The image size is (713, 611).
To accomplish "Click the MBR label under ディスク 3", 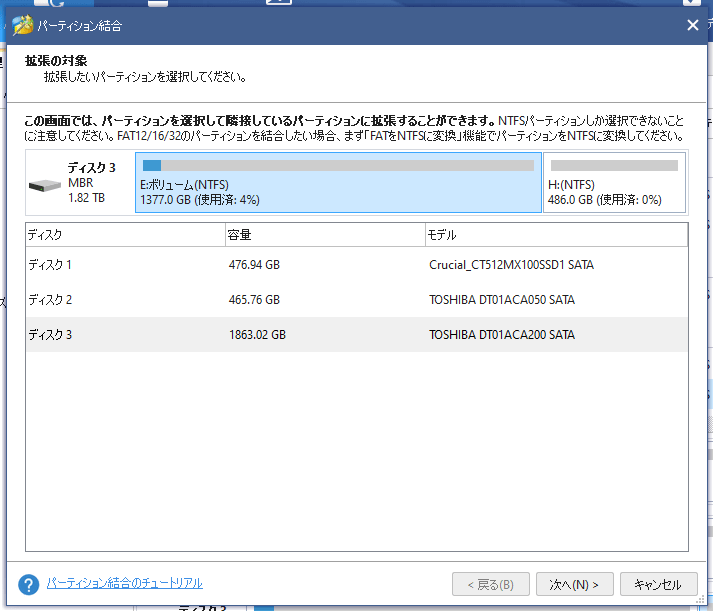I will 80,183.
